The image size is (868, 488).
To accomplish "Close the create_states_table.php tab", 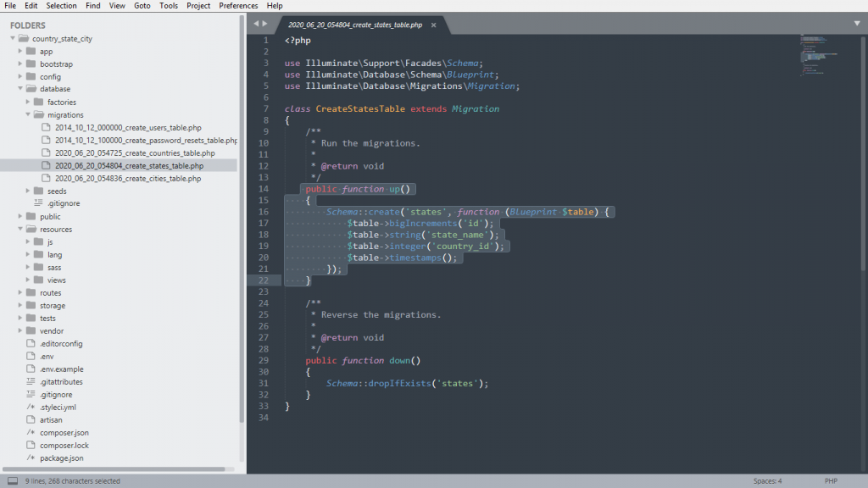I will (x=434, y=25).
